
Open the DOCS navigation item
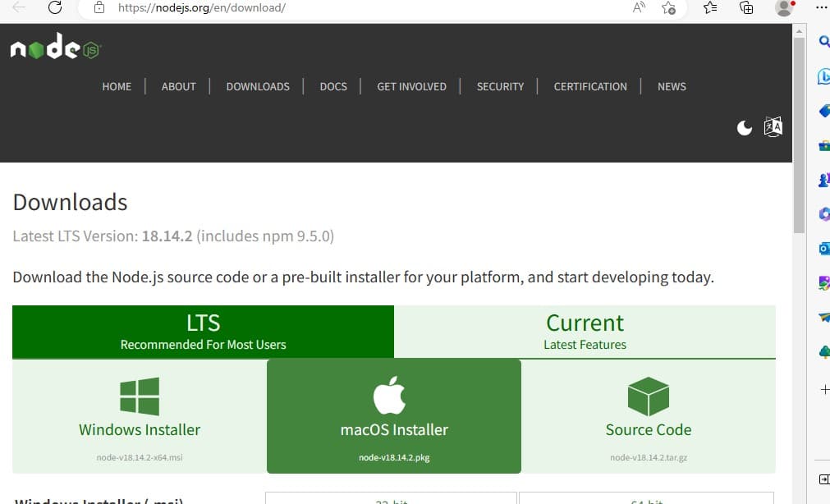pos(333,86)
